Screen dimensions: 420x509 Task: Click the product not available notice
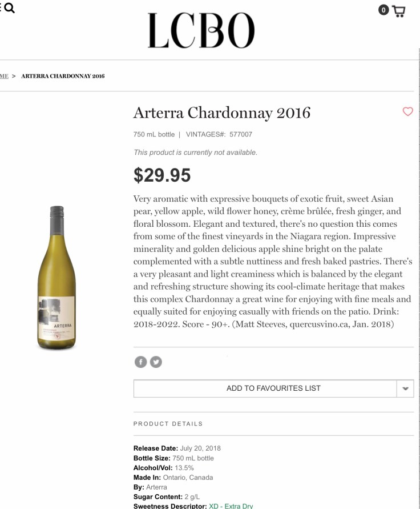coord(195,153)
